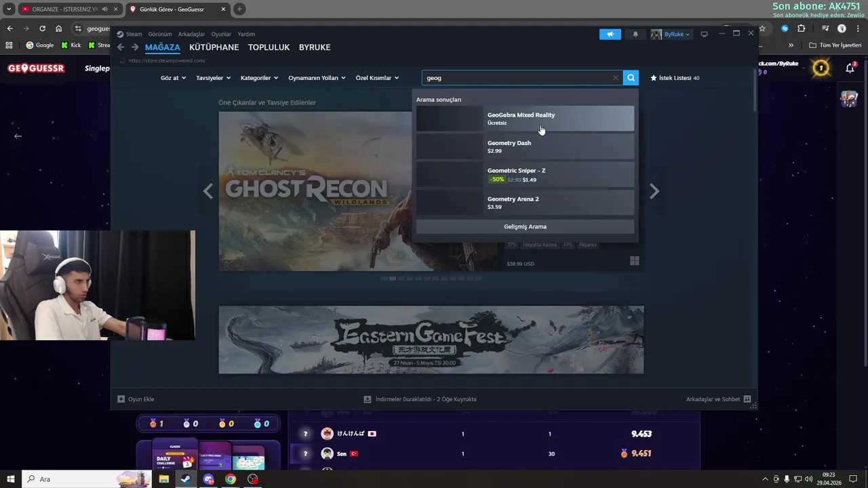Open the Görünüm menu
The width and height of the screenshot is (868, 488).
[x=160, y=34]
